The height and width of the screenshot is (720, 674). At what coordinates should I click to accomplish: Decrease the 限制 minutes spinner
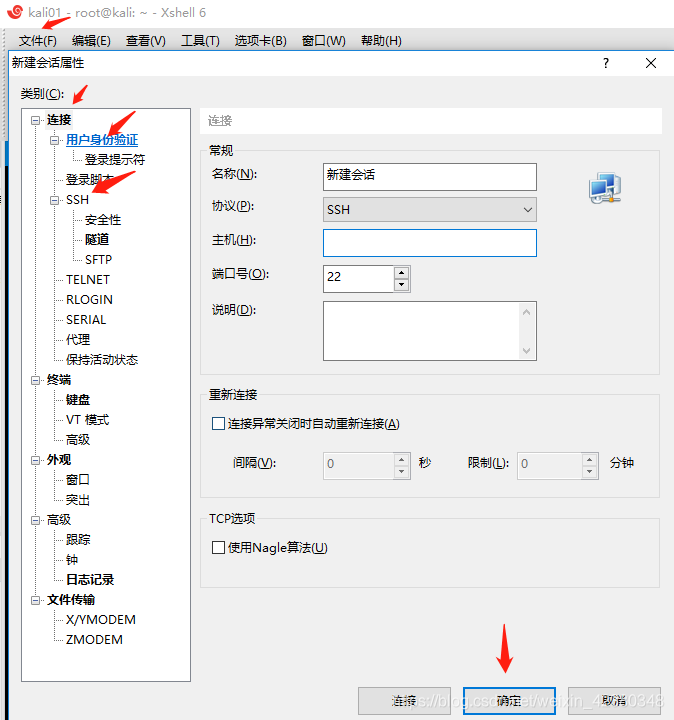pos(590,472)
